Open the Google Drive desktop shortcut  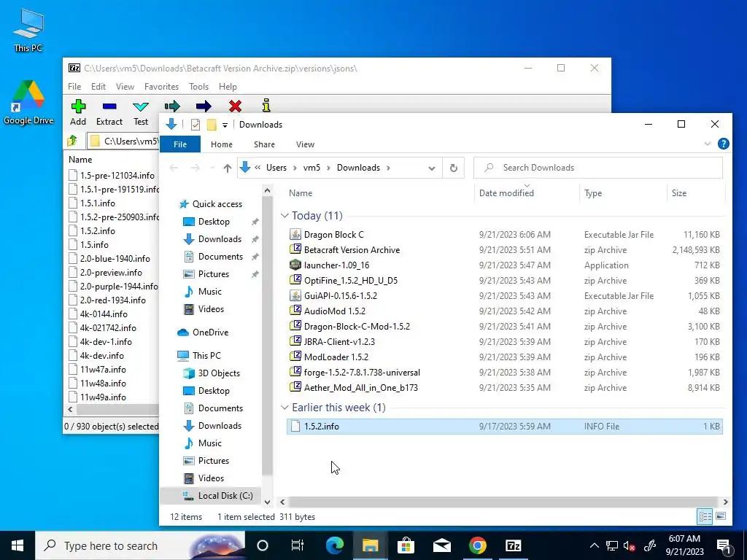28,102
